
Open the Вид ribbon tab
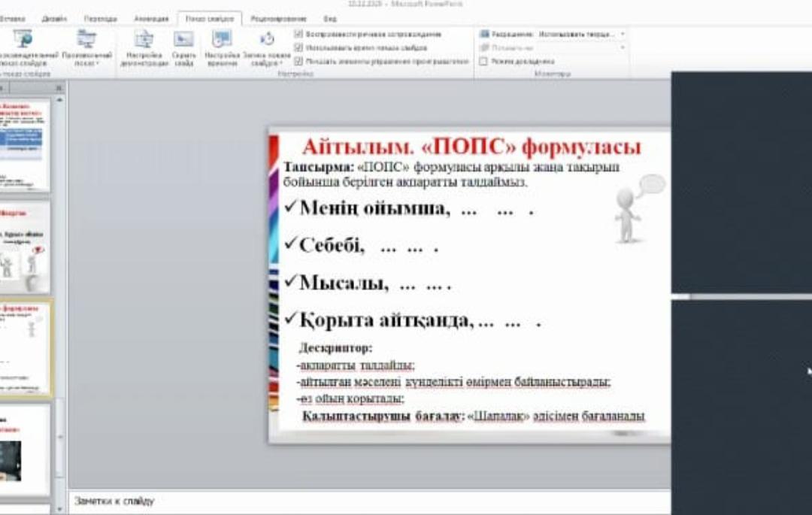click(x=330, y=19)
